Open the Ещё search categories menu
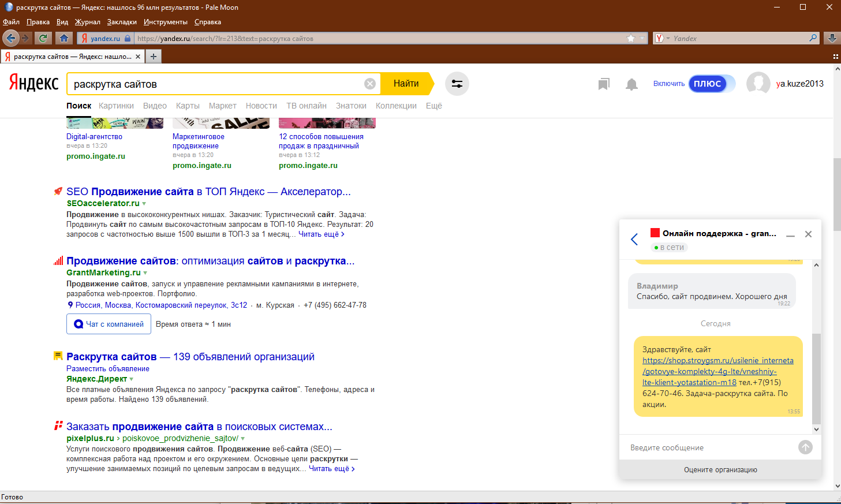 coord(434,106)
